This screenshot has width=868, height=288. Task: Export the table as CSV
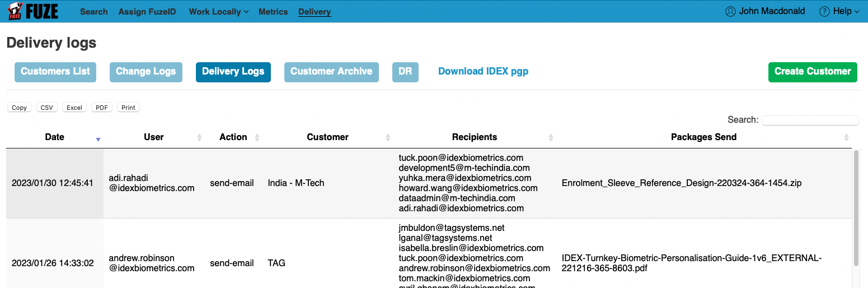(x=47, y=108)
